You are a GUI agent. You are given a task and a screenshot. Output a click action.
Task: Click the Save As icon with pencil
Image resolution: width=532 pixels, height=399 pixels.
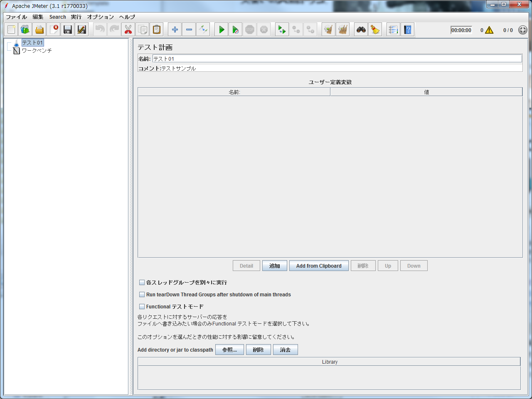pos(82,30)
